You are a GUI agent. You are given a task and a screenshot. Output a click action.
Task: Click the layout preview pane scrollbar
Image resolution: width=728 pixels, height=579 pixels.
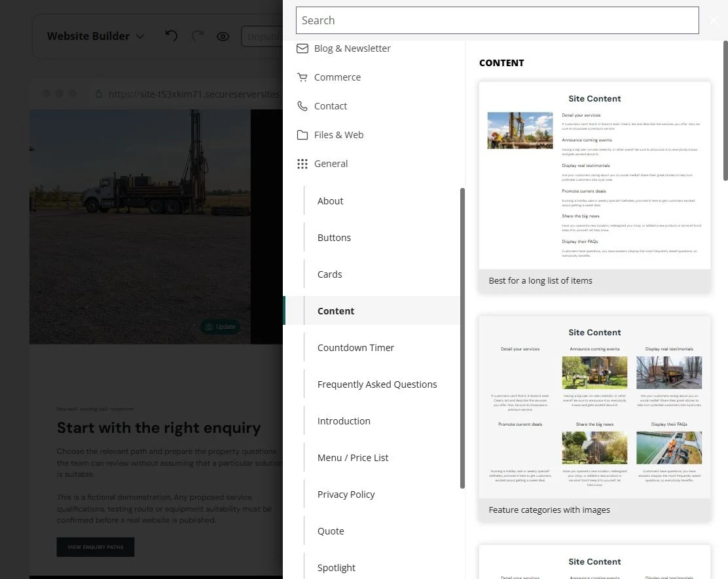click(725, 111)
